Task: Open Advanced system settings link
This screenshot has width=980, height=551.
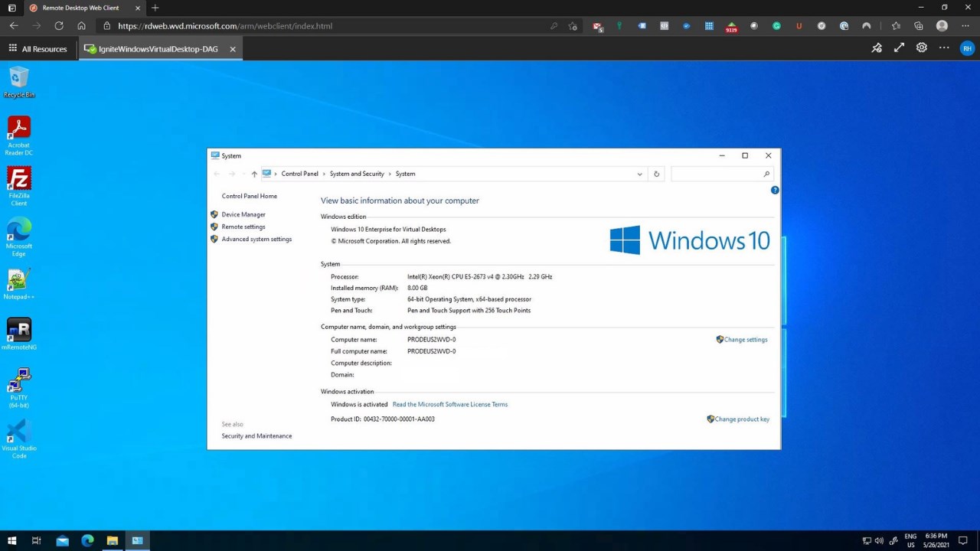Action: pos(256,240)
